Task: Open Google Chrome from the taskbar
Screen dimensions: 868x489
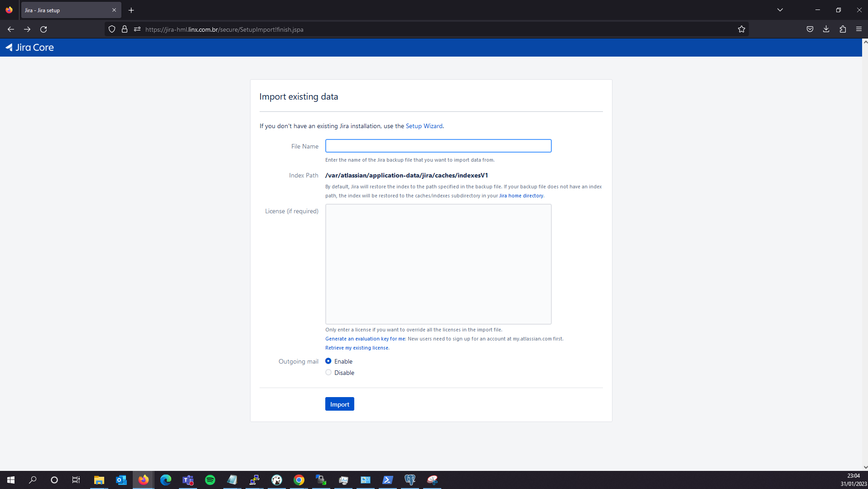Action: 299,480
